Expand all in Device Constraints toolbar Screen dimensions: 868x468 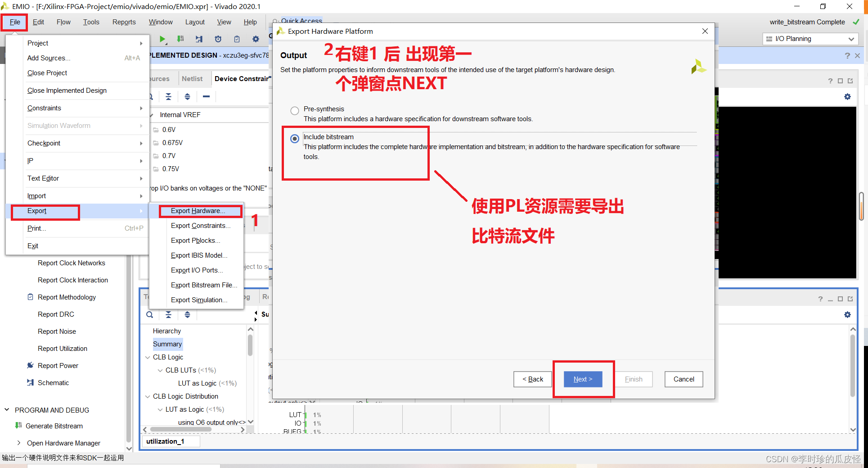click(x=187, y=96)
